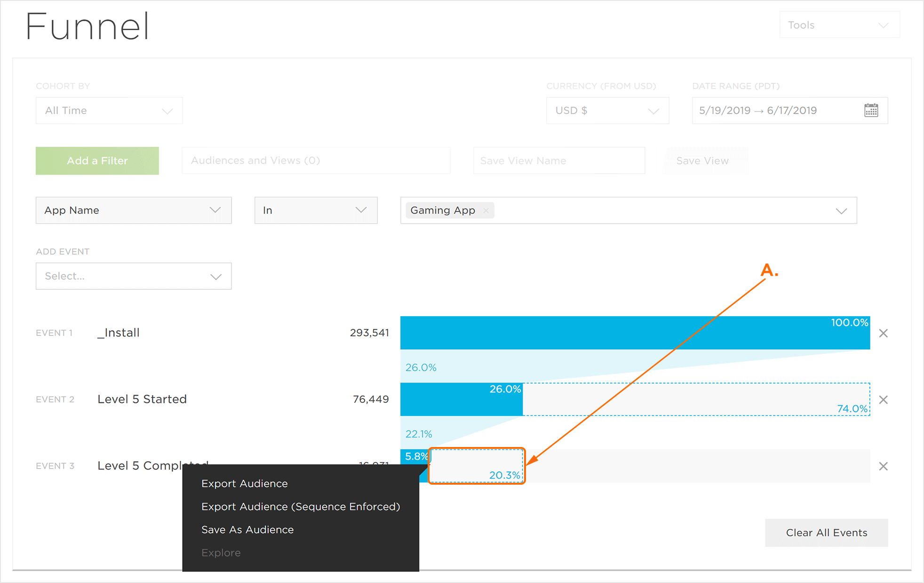This screenshot has height=583, width=924.
Task: Click the 76,449 count value
Action: point(371,399)
